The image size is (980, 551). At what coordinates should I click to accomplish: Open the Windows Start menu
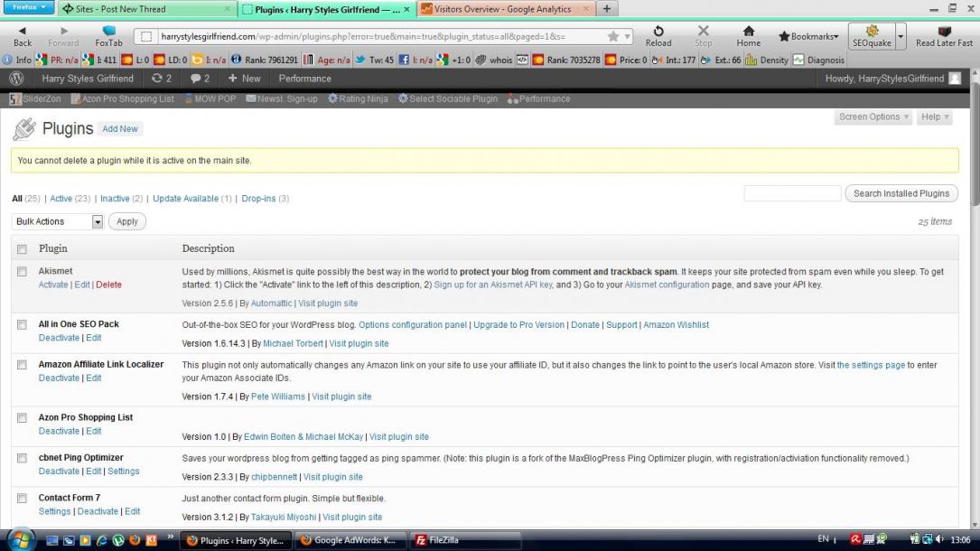pos(21,540)
